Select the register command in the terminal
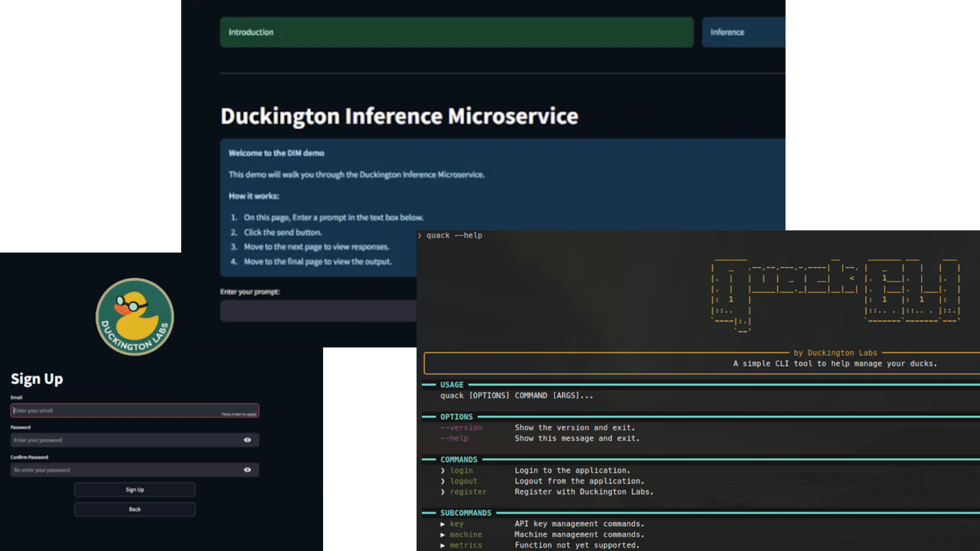The image size is (980, 551). (x=468, y=492)
